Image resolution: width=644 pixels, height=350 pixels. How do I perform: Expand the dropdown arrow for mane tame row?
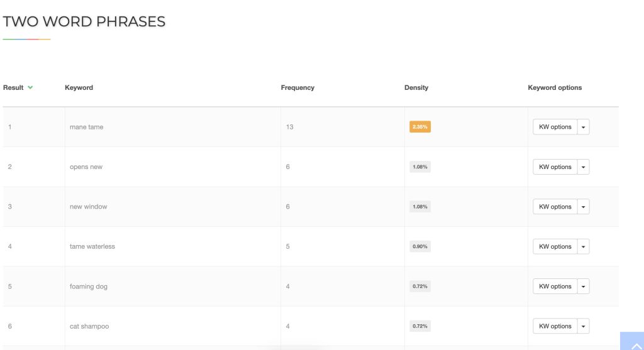pyautogui.click(x=584, y=127)
